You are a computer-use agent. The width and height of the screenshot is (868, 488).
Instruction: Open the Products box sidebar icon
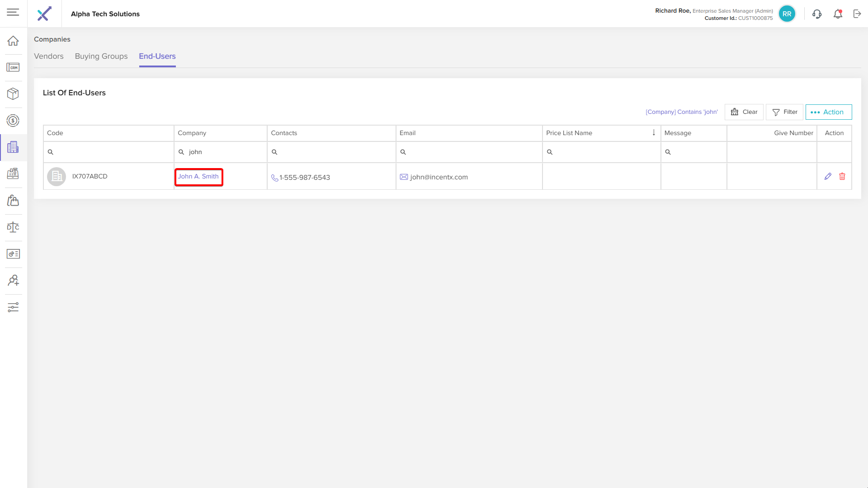point(13,94)
